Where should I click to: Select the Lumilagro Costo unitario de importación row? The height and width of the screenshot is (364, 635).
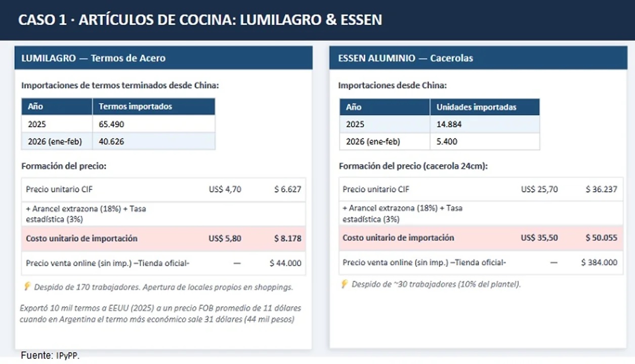(163, 239)
